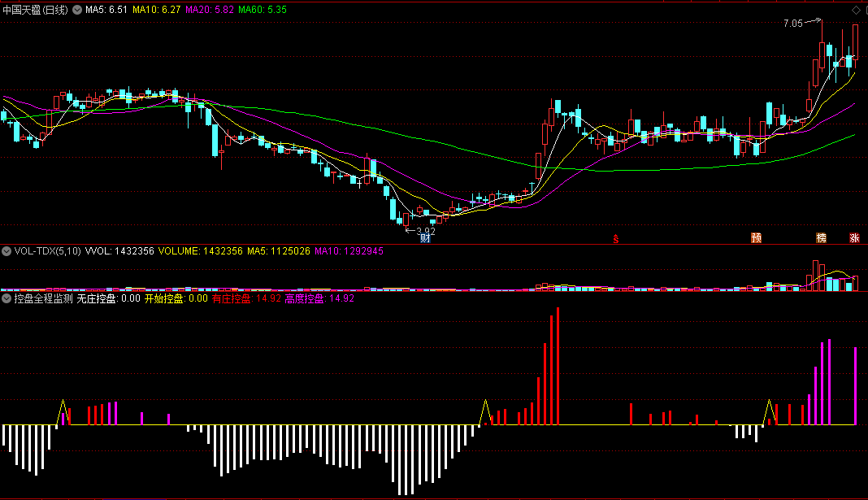Image resolution: width=868 pixels, height=500 pixels.
Task: Click the VVOL: 1432356 value
Action: click(119, 251)
